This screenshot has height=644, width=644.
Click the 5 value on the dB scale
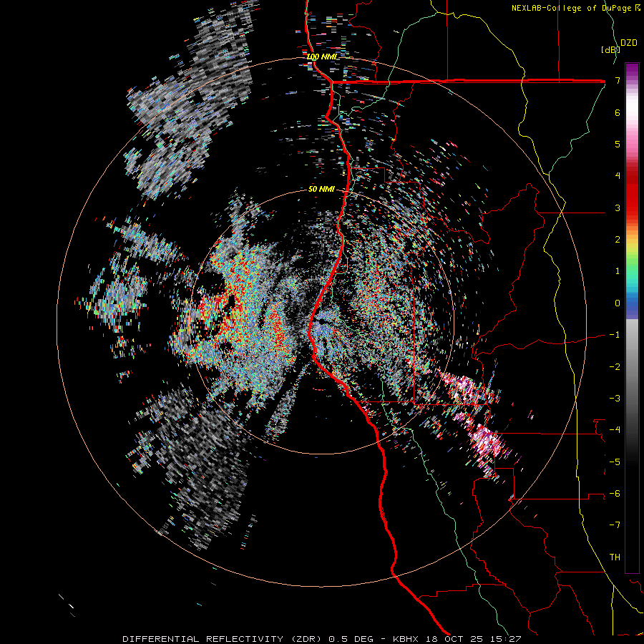618,144
